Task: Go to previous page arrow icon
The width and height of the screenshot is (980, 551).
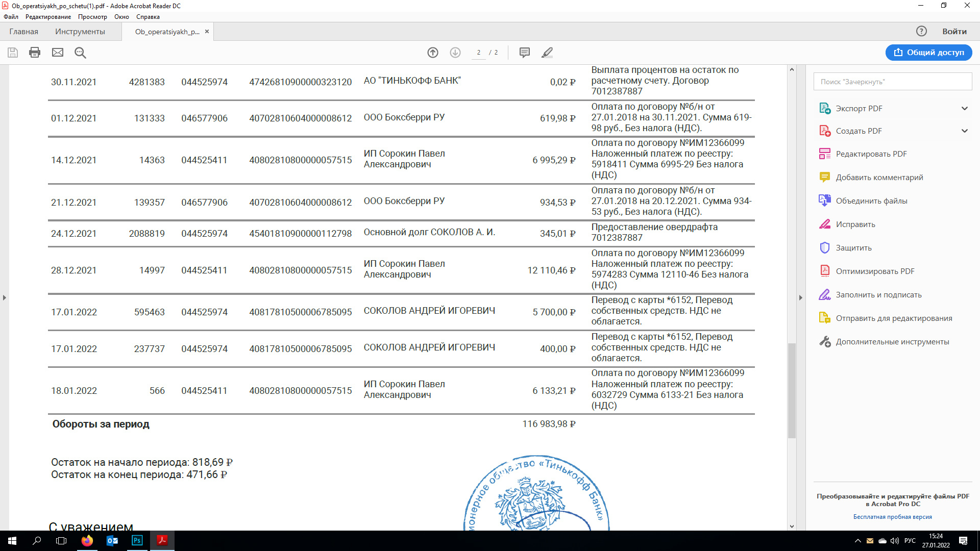Action: point(433,53)
